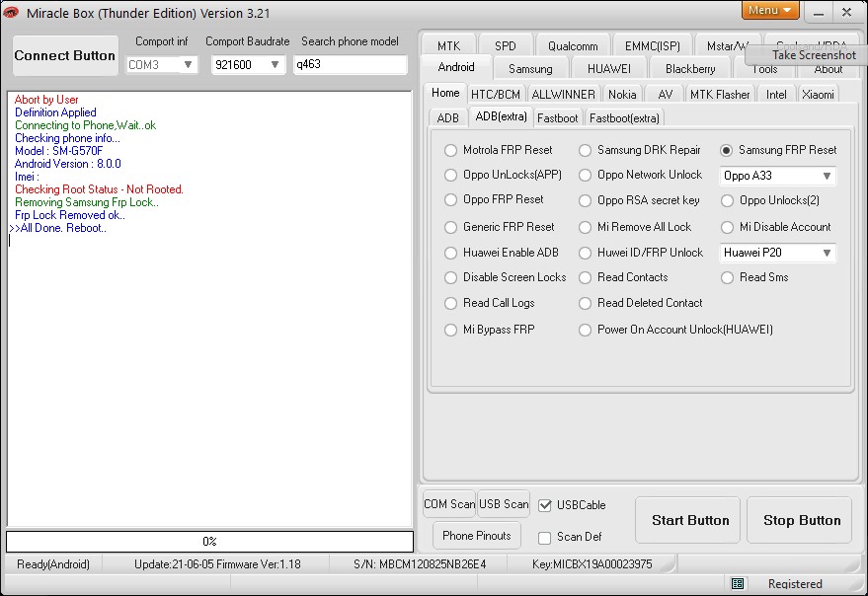Image resolution: width=868 pixels, height=596 pixels.
Task: Open the Xiaomi sub-tab
Action: click(818, 95)
